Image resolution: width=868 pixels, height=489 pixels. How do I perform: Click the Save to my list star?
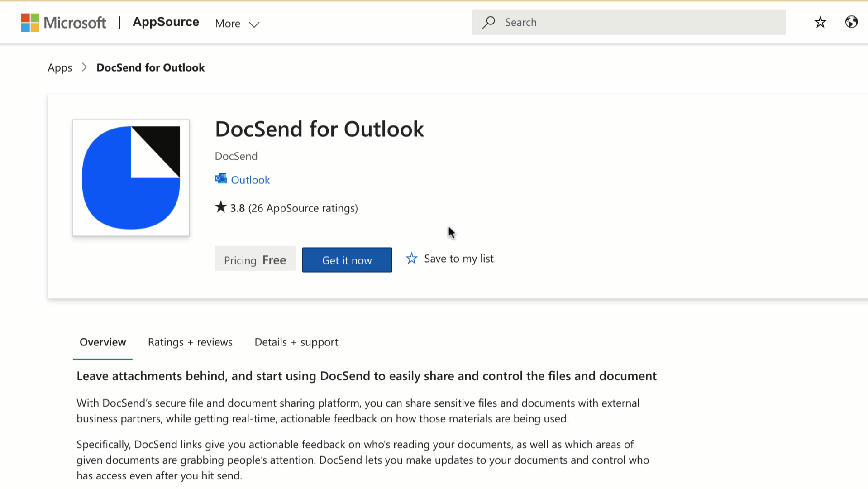click(x=411, y=259)
